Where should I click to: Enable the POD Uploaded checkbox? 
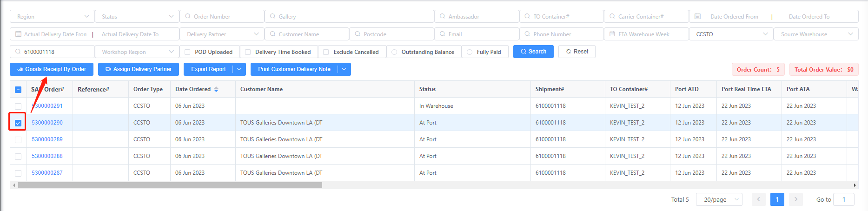coord(188,52)
